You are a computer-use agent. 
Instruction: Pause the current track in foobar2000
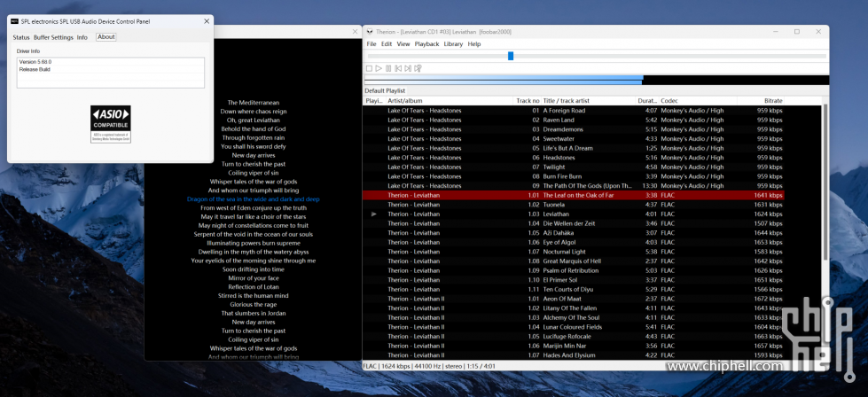click(388, 68)
